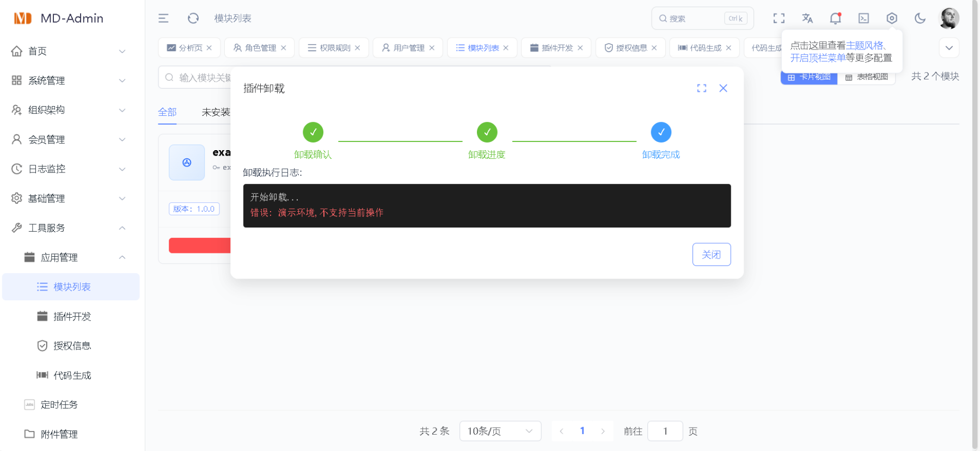980x451 pixels.
Task: Expand the 系统管理 sidebar menu
Action: (70, 81)
